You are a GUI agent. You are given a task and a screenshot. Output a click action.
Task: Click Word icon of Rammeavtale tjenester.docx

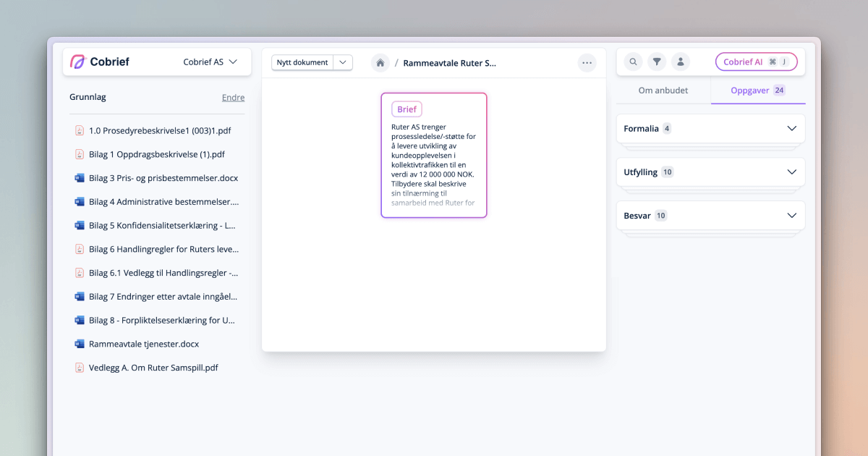coord(80,344)
